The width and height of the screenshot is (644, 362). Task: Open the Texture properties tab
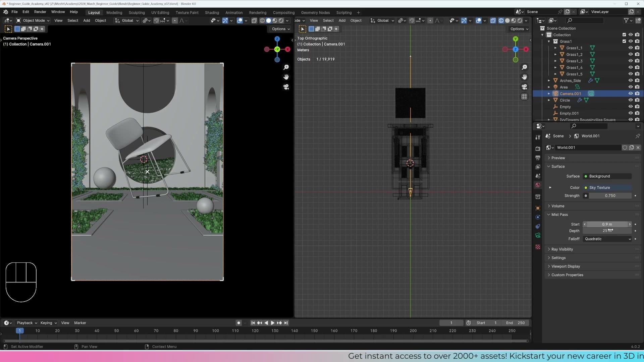click(x=538, y=247)
